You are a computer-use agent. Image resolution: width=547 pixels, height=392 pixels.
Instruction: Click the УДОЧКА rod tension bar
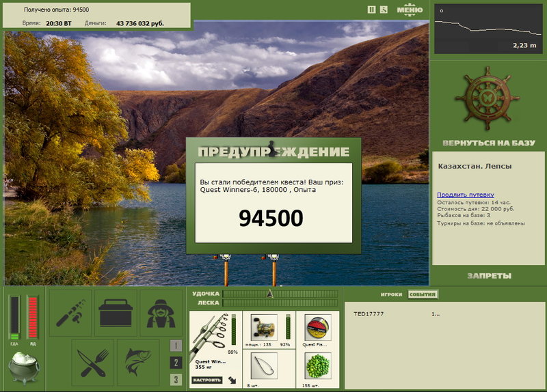coord(280,294)
